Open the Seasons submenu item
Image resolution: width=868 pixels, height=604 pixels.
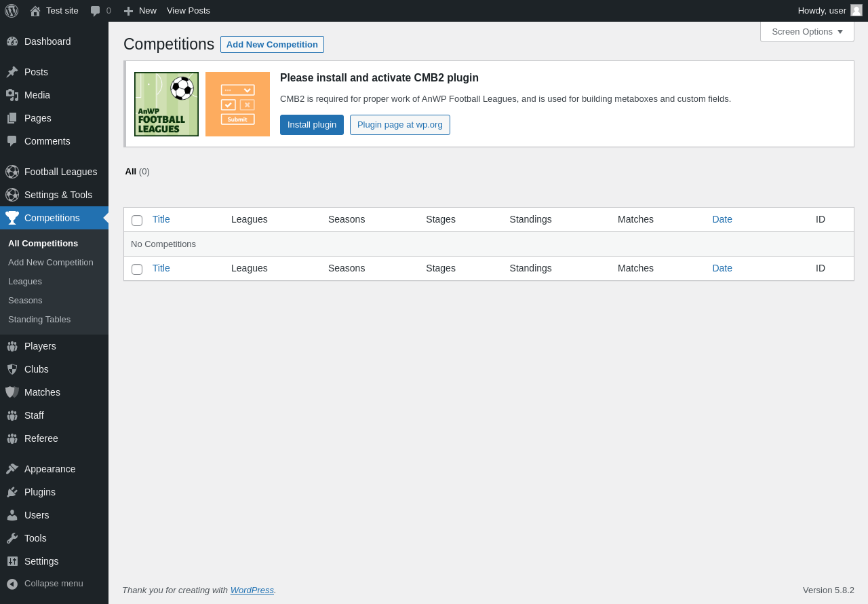pyautogui.click(x=25, y=301)
